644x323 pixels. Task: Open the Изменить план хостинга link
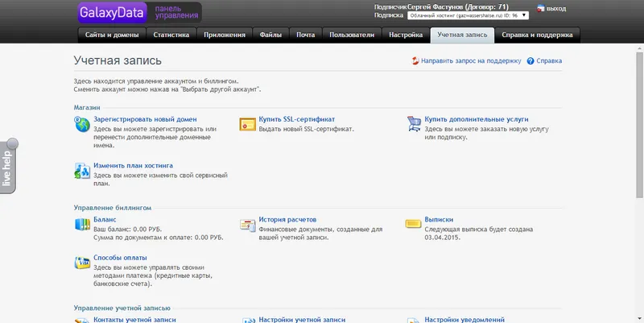click(x=133, y=166)
